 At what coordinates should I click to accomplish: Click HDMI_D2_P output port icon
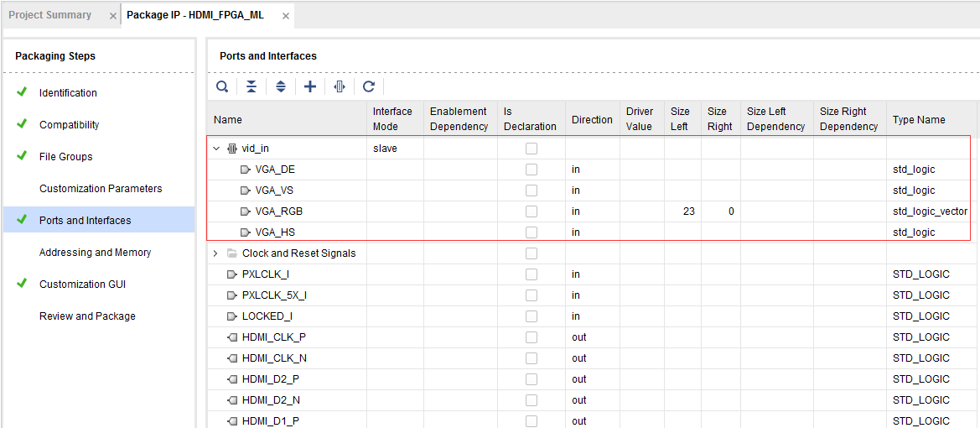click(232, 379)
